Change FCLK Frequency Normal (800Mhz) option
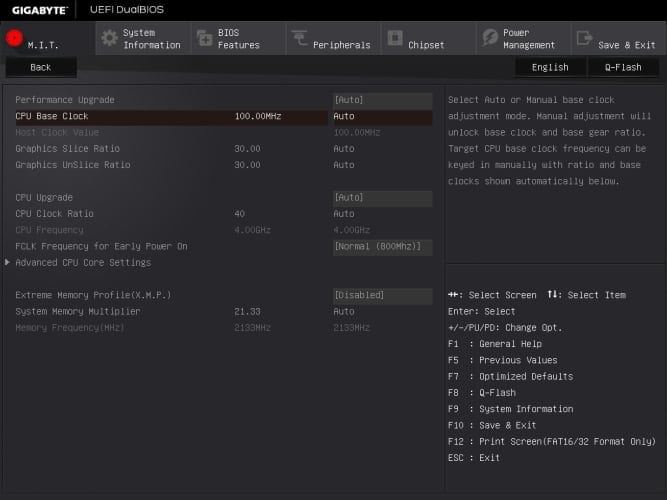Image resolution: width=667 pixels, height=500 pixels. 382,246
